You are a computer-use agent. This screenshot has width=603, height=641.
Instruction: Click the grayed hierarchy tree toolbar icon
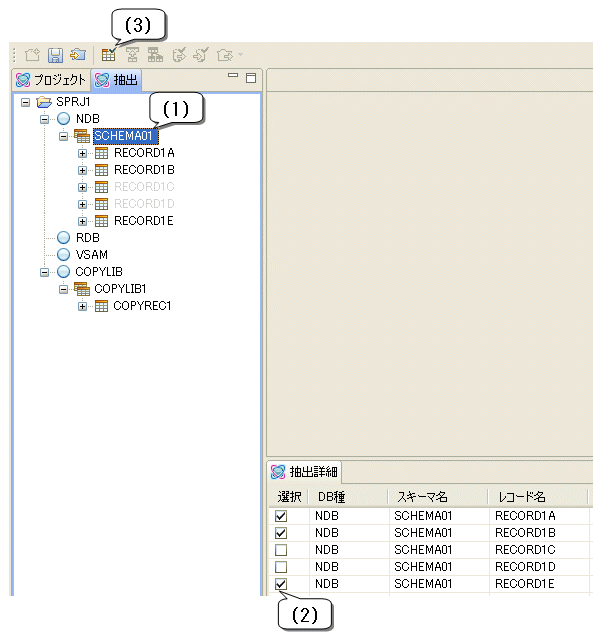tap(155, 55)
